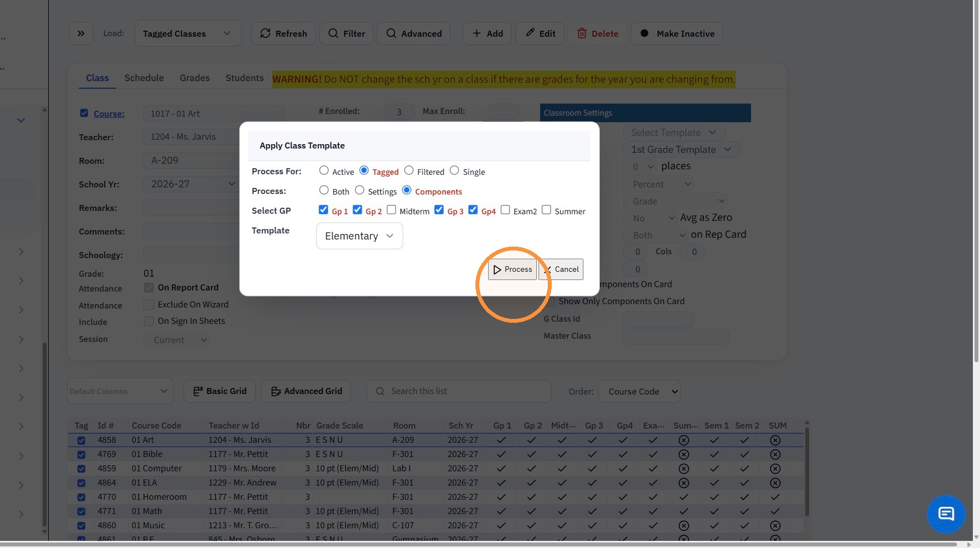Open the Elementary template dropdown
This screenshot has height=548, width=980.
359,236
